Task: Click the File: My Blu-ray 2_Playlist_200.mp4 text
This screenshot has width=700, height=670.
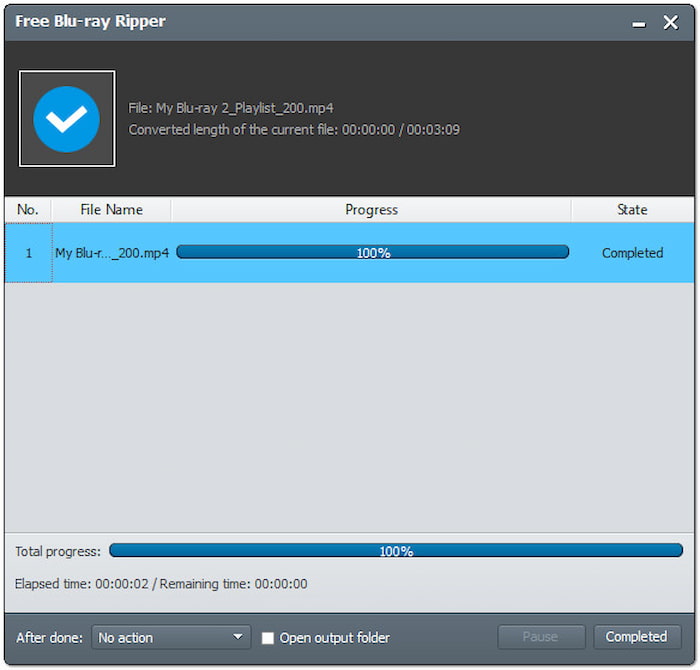Action: click(x=231, y=108)
